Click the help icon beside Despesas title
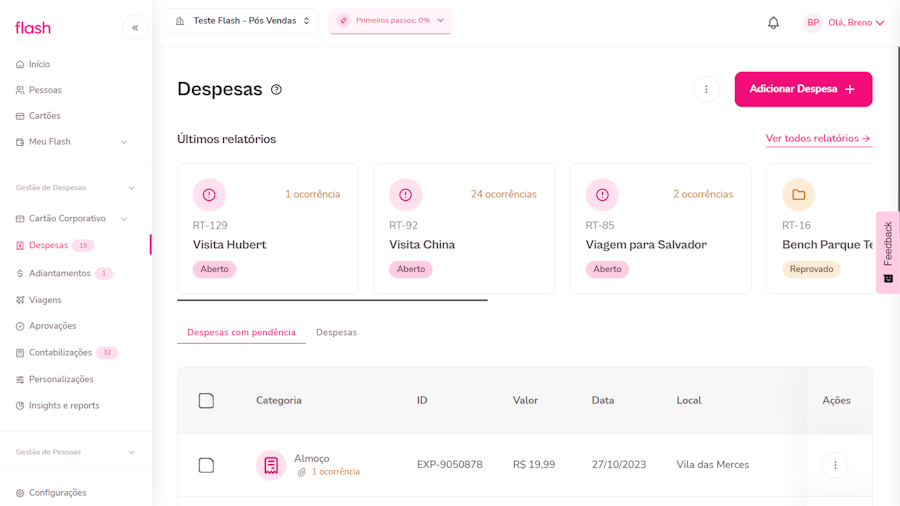 click(276, 89)
